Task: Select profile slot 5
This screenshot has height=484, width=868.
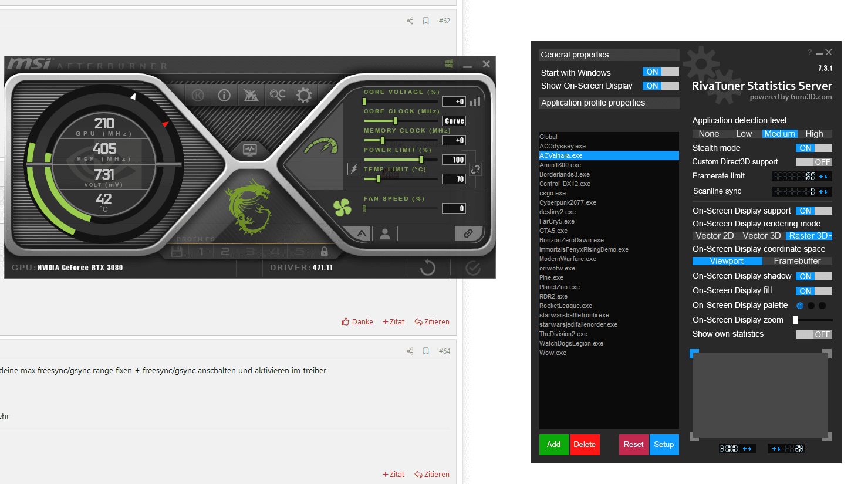Action: click(300, 252)
